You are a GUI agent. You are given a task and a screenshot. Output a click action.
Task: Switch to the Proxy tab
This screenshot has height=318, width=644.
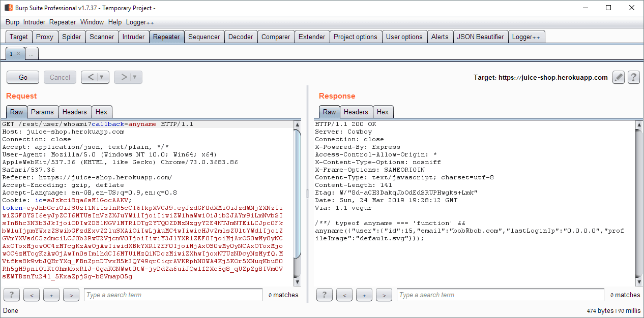[x=45, y=37]
